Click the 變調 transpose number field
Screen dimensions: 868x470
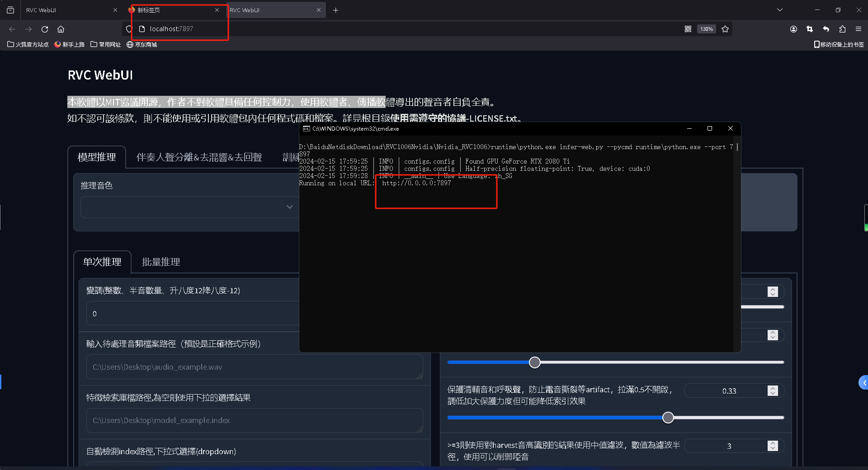(x=193, y=313)
